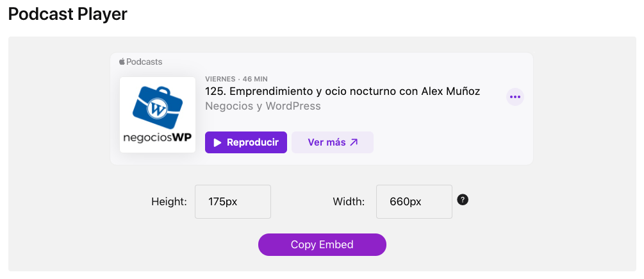The height and width of the screenshot is (279, 644).
Task: Open the episode title 125. Emprendimiento
Action: click(342, 91)
